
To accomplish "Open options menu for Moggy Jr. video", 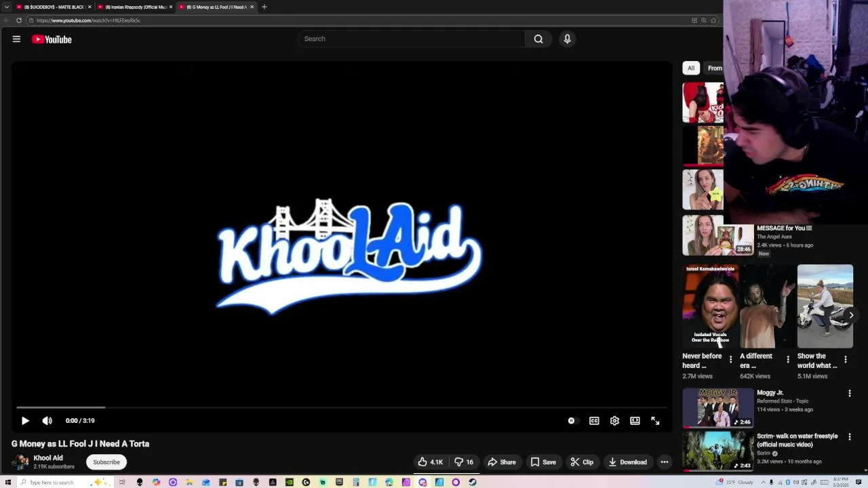I will [x=850, y=393].
